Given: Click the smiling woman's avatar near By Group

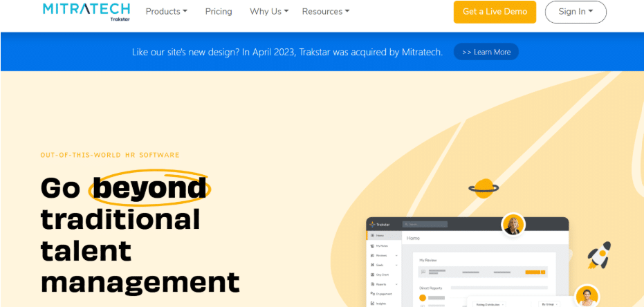Looking at the screenshot, I should pos(587,297).
